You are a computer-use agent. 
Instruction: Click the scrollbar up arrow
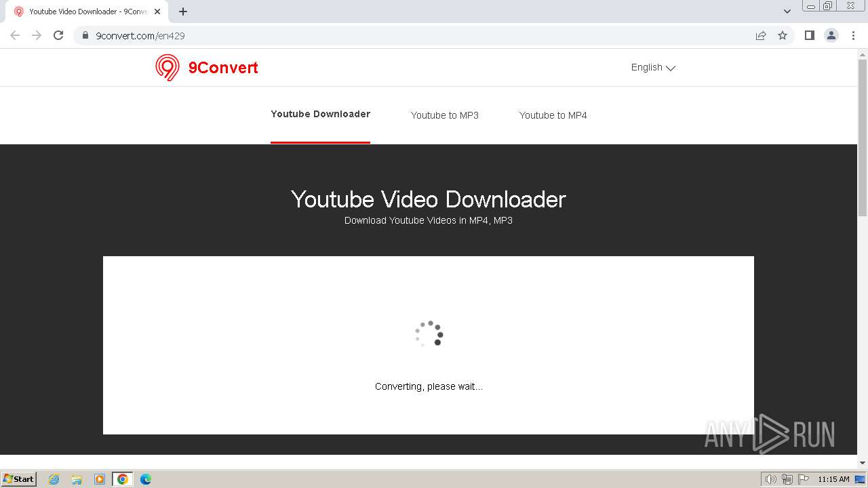pyautogui.click(x=863, y=54)
